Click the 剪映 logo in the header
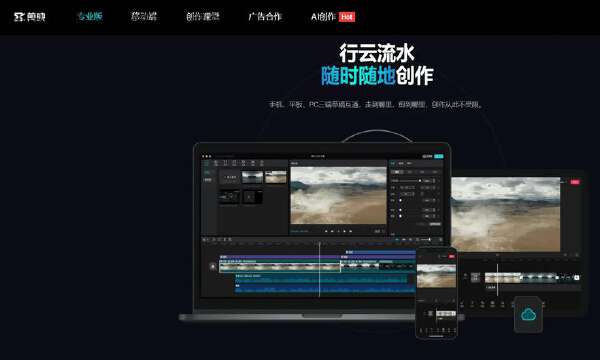Image resolution: width=600 pixels, height=360 pixels. tap(29, 17)
